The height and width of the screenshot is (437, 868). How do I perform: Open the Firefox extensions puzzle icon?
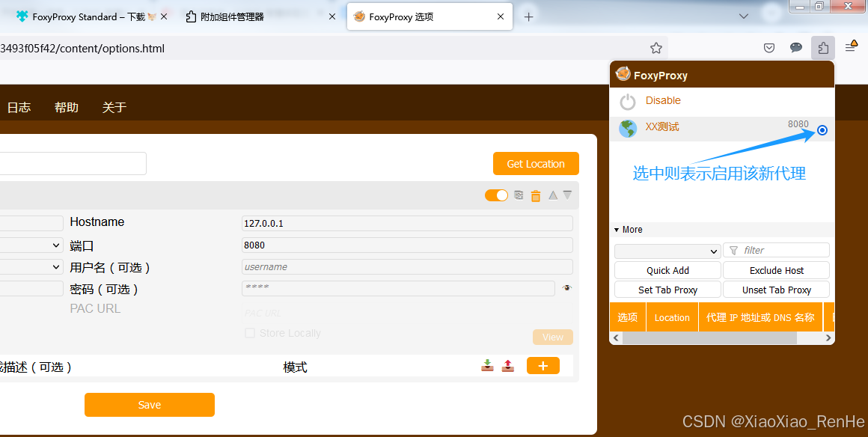[823, 48]
